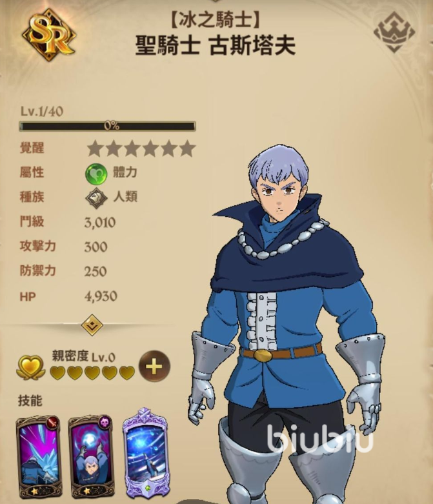Click the Lv.1/40 experience progress bar

(x=107, y=126)
